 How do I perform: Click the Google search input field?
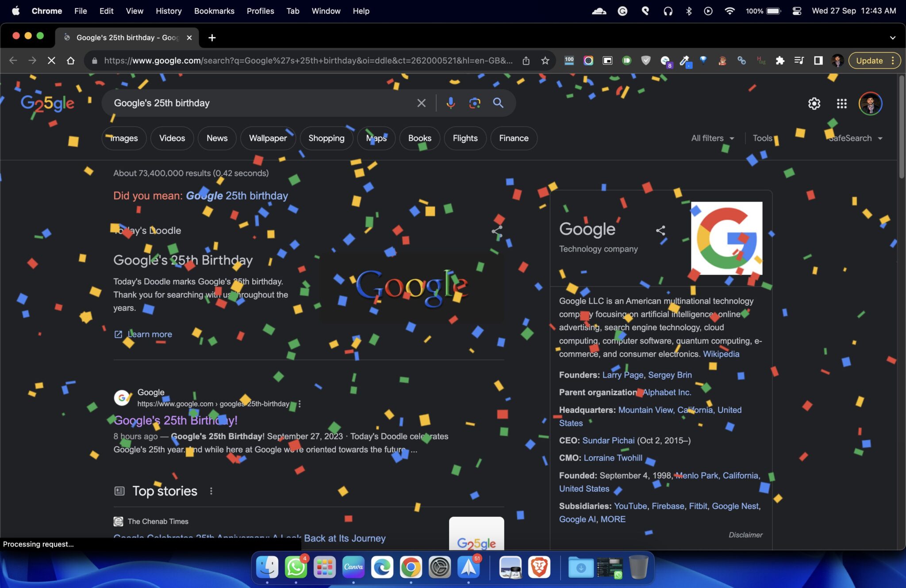point(261,103)
